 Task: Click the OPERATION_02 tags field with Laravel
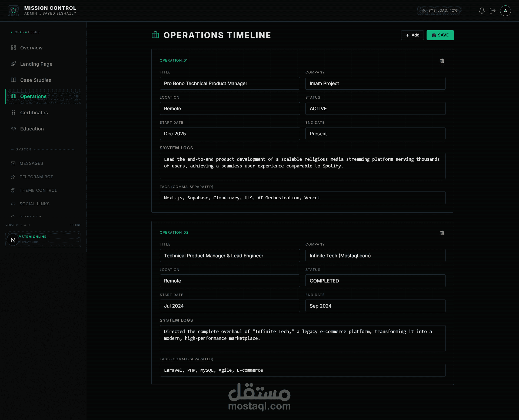click(302, 370)
